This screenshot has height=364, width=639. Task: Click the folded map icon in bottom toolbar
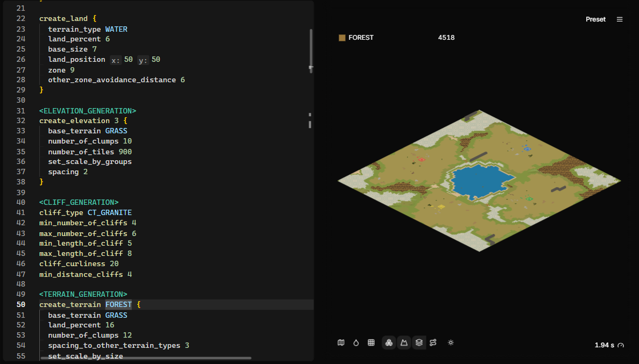341,343
